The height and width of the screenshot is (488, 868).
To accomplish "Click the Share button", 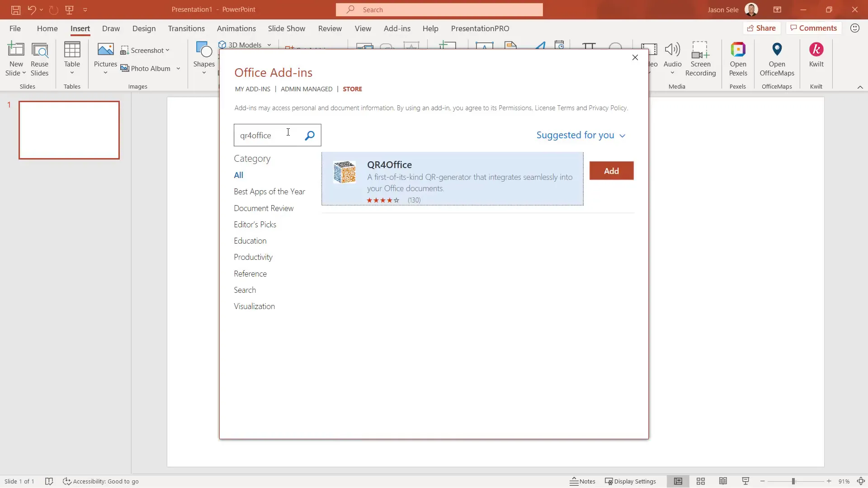I will pos(761,28).
